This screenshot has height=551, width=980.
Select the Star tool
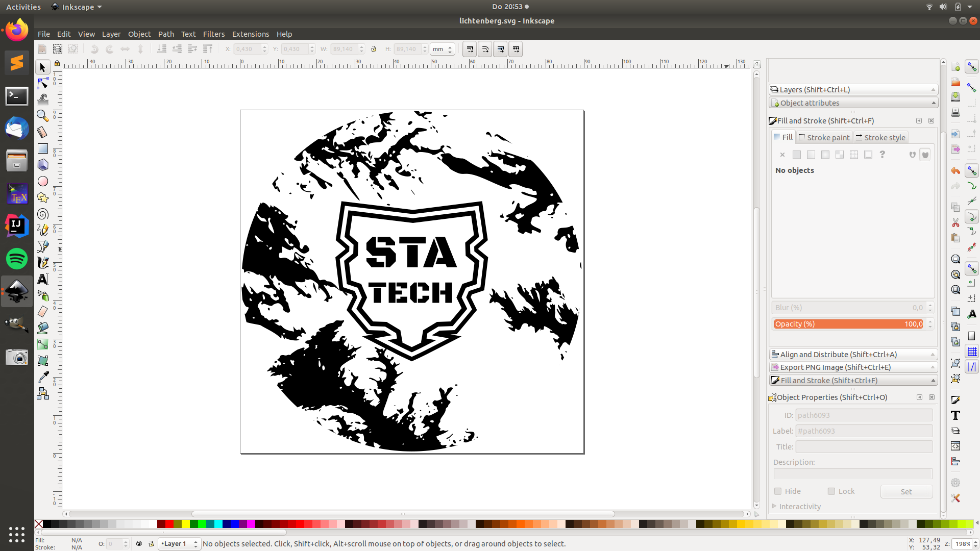pyautogui.click(x=42, y=197)
